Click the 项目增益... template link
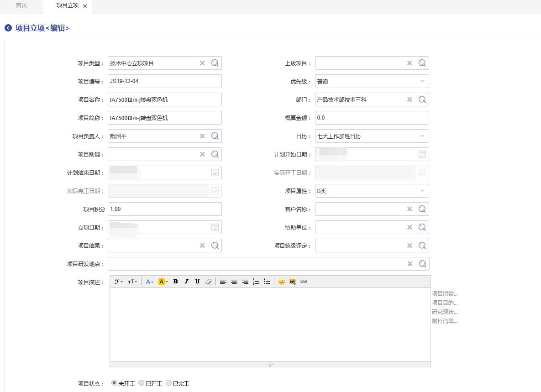 coord(444,294)
